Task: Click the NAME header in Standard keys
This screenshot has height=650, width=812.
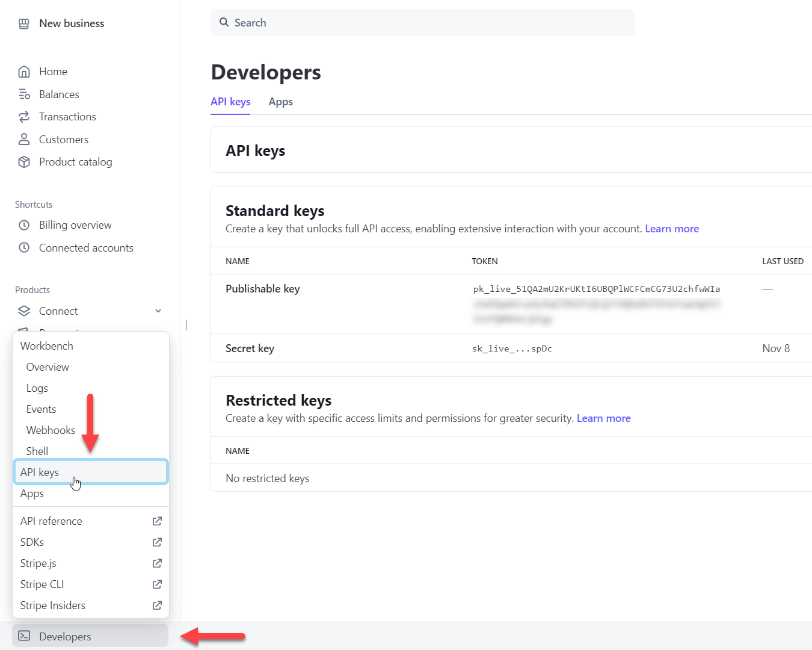Action: click(238, 261)
